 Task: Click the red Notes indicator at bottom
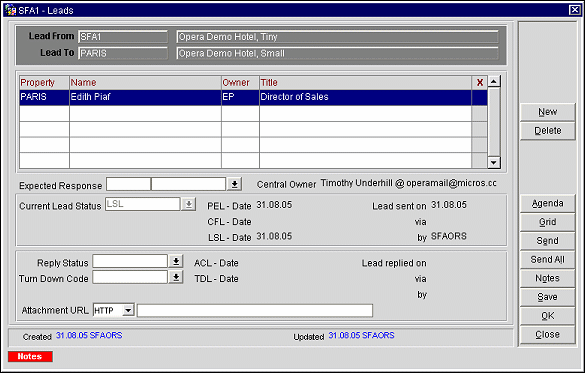tap(30, 356)
